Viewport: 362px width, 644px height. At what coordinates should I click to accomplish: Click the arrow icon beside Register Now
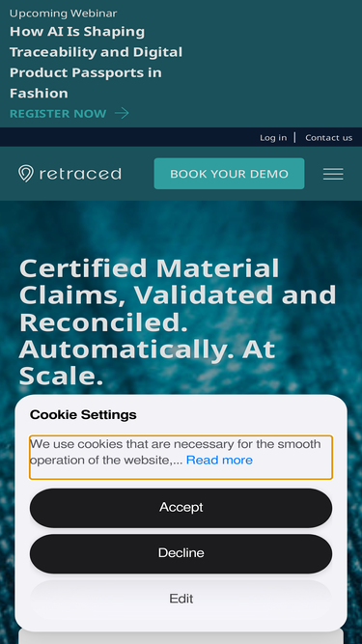(x=122, y=113)
